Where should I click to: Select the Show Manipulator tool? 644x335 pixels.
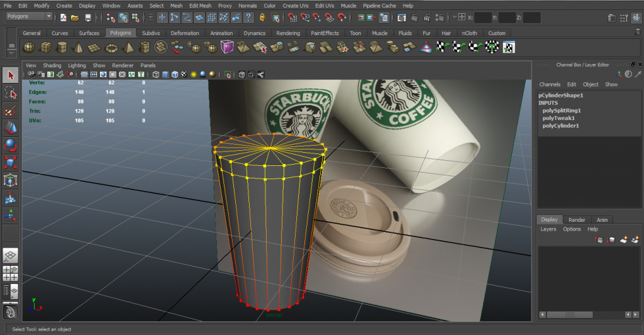point(11,215)
